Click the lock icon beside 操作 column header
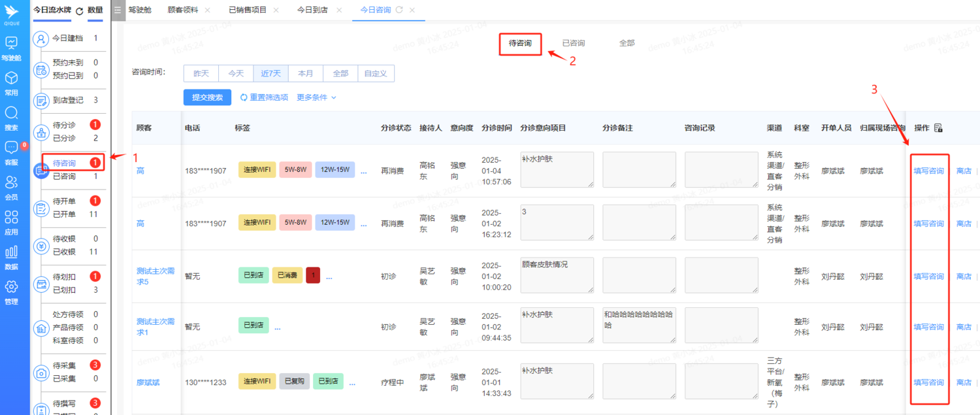 click(x=939, y=128)
